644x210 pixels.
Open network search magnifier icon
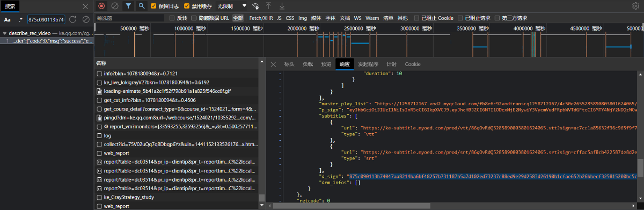141,6
